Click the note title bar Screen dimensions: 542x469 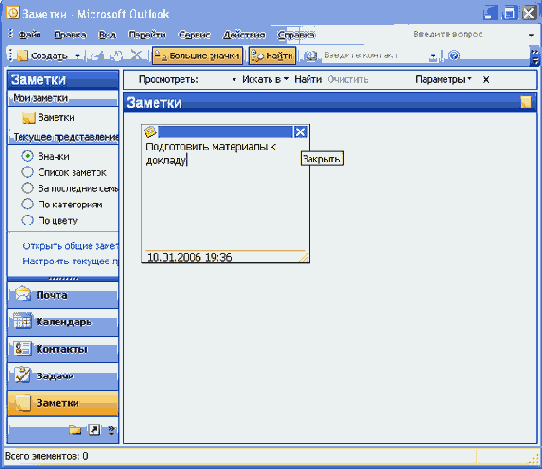[x=225, y=132]
